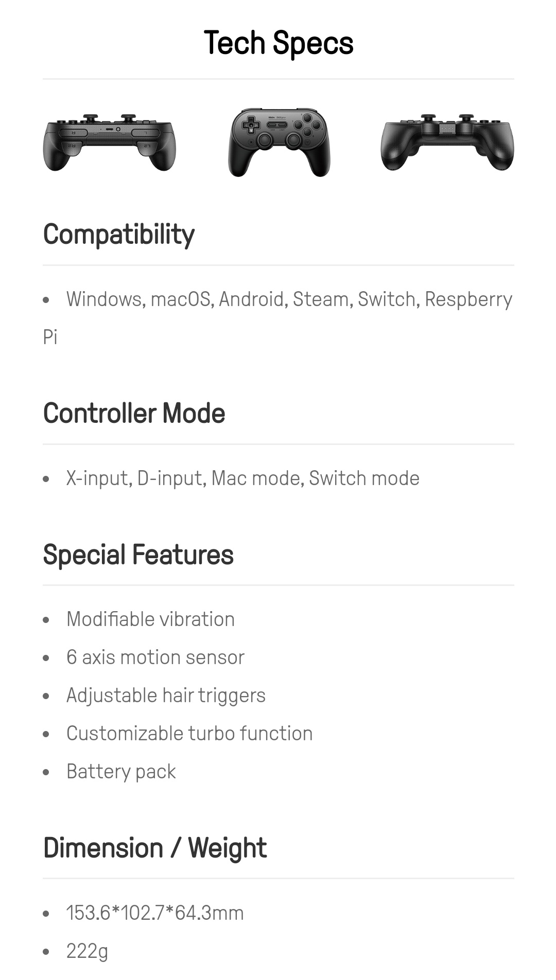Click the Tech Specs title
Screen dimensions: 556x980
coord(278,42)
